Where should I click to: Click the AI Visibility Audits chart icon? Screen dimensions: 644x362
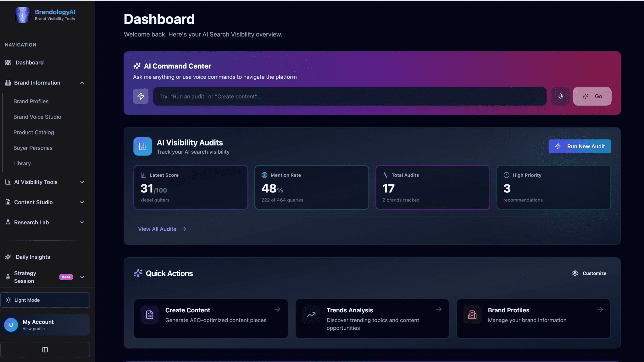tap(142, 146)
